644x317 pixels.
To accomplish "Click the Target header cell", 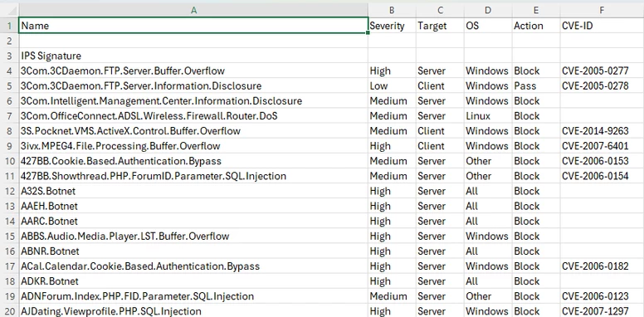I will [440, 26].
